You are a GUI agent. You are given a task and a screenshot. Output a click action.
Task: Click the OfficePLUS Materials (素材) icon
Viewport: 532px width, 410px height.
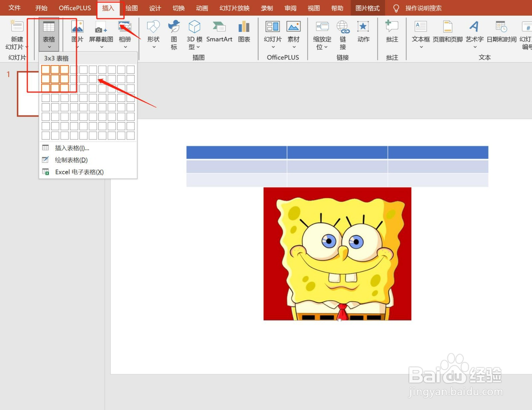point(294,27)
